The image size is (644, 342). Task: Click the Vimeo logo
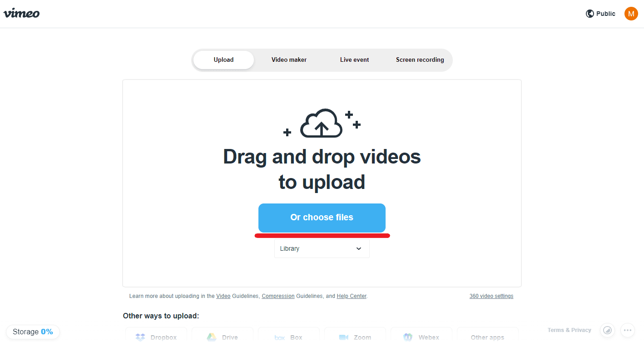tap(21, 13)
